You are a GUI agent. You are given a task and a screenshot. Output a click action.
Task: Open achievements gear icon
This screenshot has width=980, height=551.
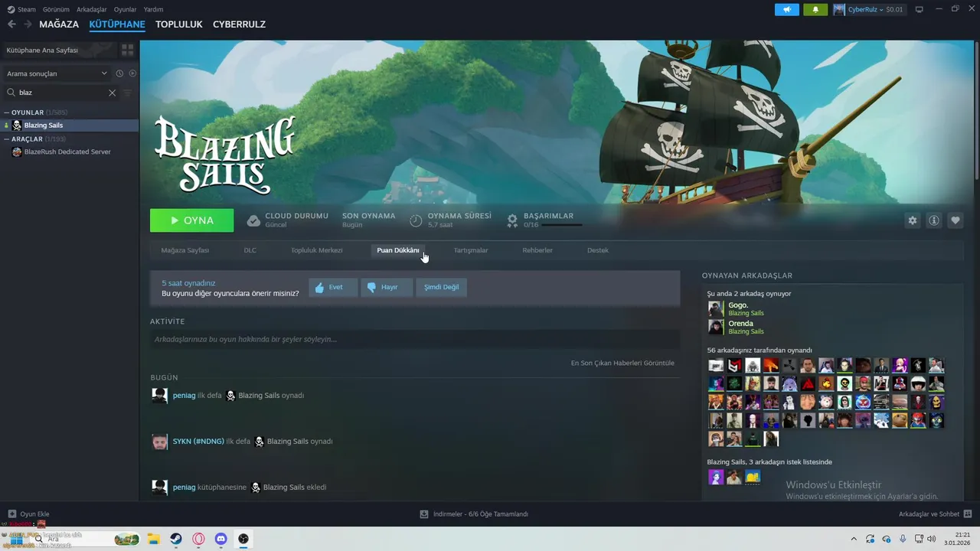coord(512,220)
